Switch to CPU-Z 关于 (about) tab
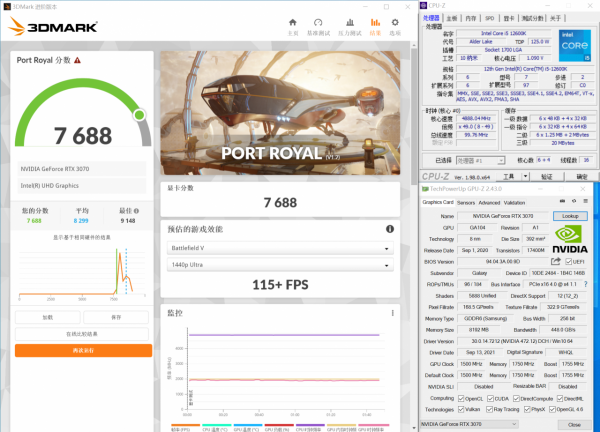600x432 pixels. [555, 18]
